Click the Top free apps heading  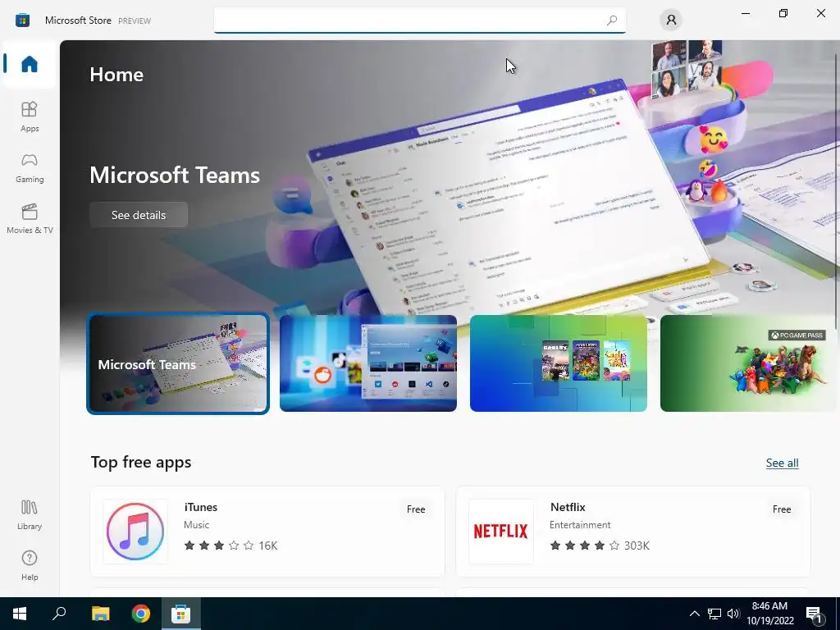[x=141, y=463]
